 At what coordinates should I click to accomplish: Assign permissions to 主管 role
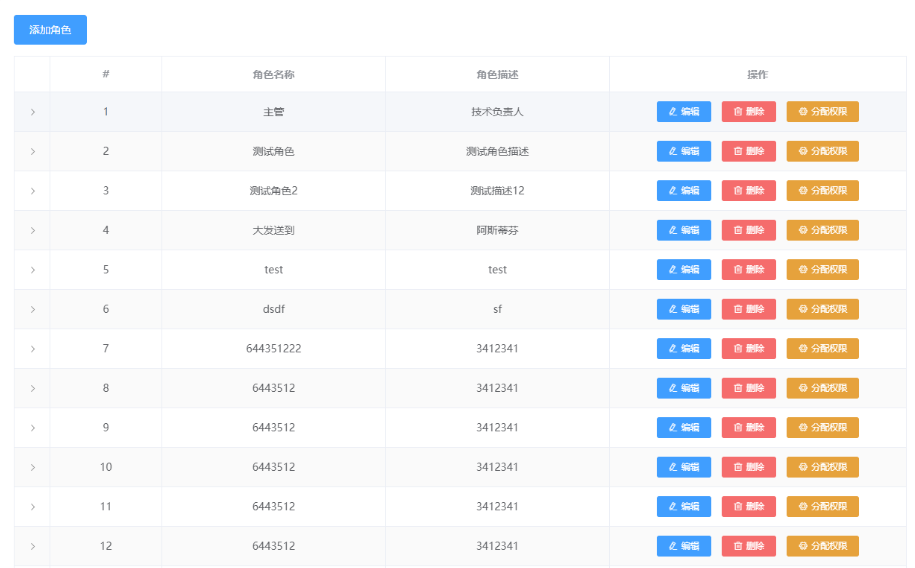click(822, 112)
